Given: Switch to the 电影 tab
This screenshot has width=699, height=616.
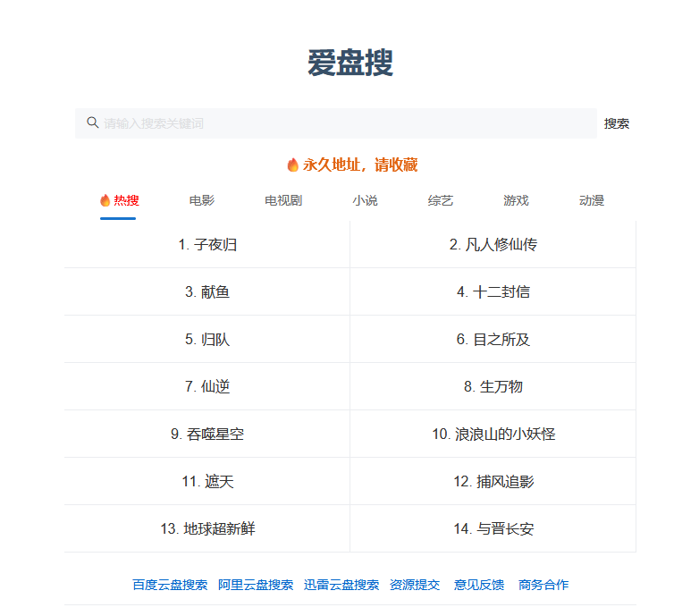Looking at the screenshot, I should (202, 200).
